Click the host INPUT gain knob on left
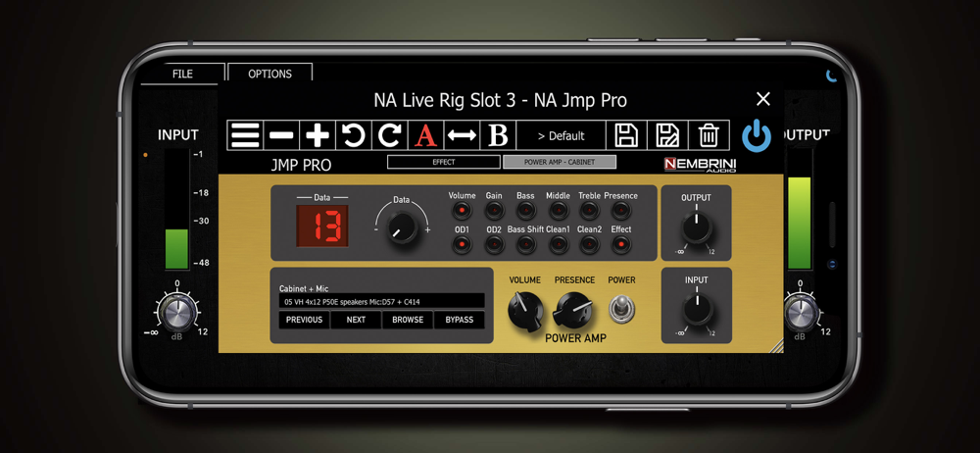The image size is (980, 453). click(177, 312)
